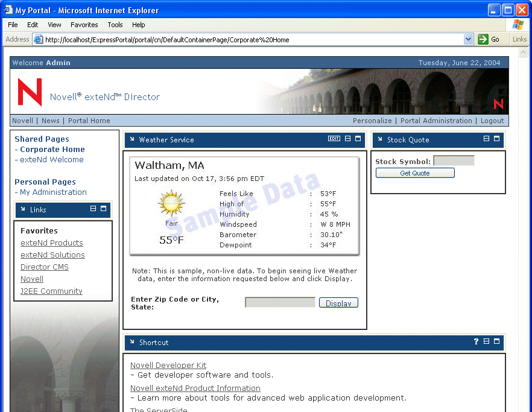Open Personalize link in navigation bar
Image resolution: width=532 pixels, height=412 pixels.
[372, 121]
